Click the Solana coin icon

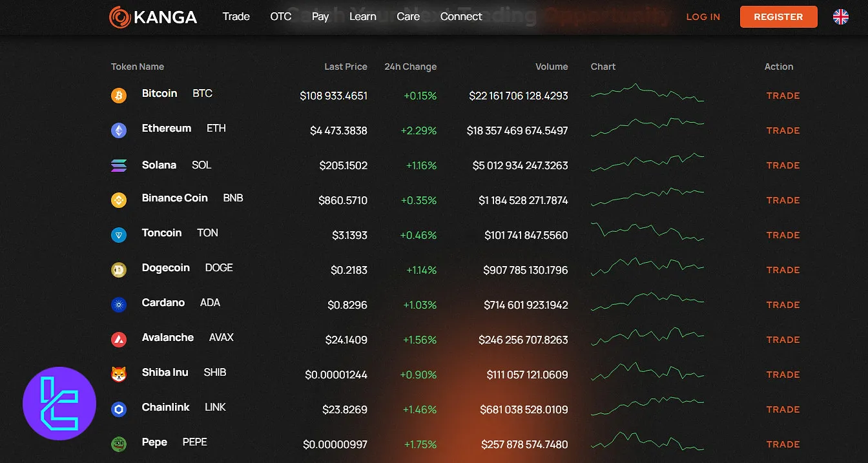click(119, 165)
